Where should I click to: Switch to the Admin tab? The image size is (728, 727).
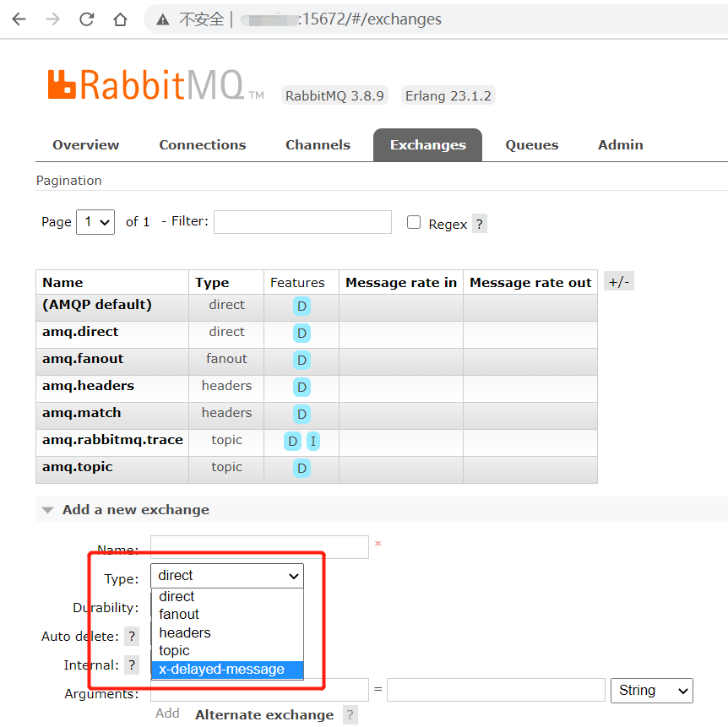coord(620,145)
